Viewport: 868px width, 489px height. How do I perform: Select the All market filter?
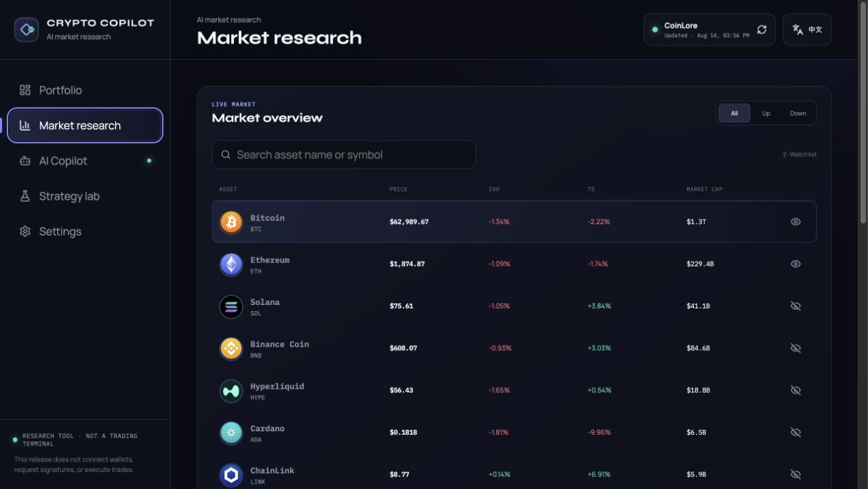click(x=734, y=113)
